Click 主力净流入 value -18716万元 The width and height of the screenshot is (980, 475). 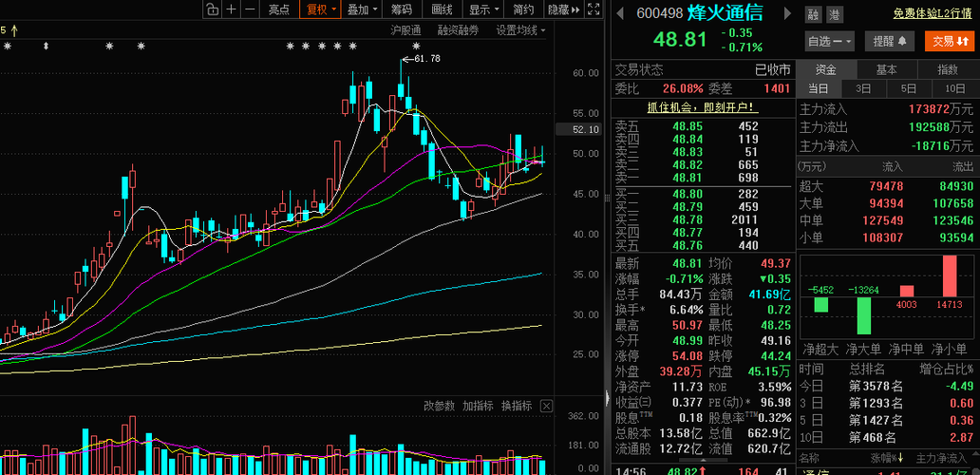pyautogui.click(x=942, y=146)
